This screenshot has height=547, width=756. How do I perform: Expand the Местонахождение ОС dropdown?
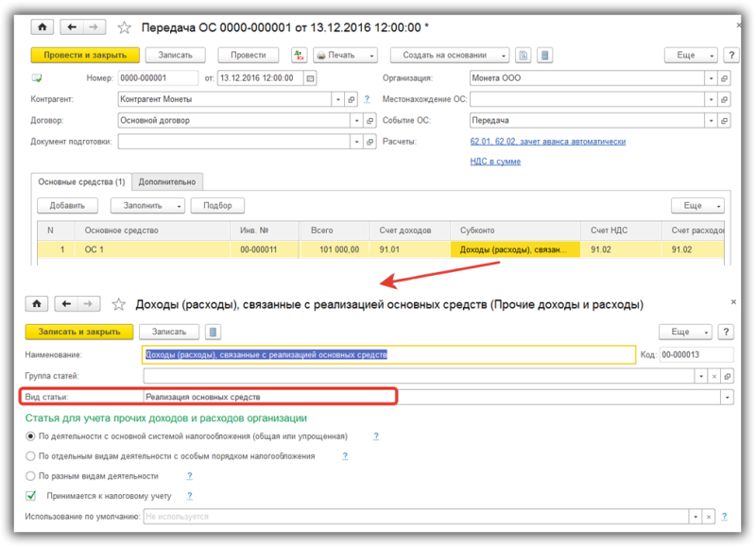coord(712,99)
